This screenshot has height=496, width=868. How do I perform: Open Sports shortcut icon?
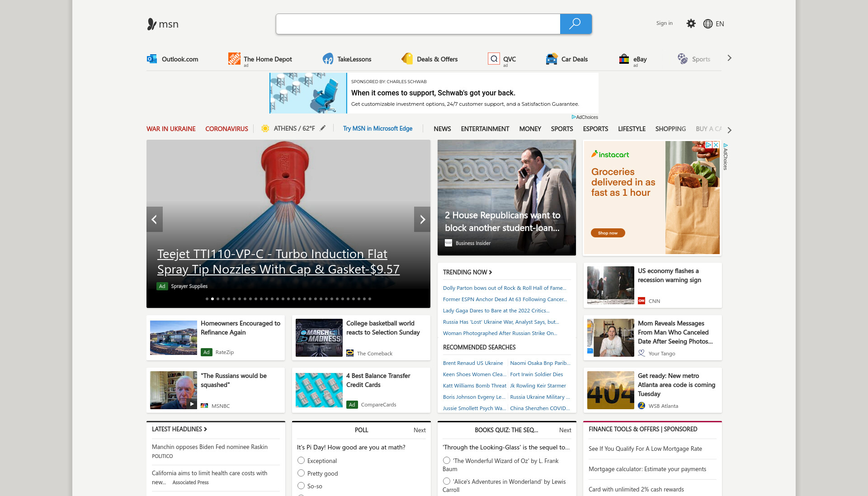tap(683, 59)
